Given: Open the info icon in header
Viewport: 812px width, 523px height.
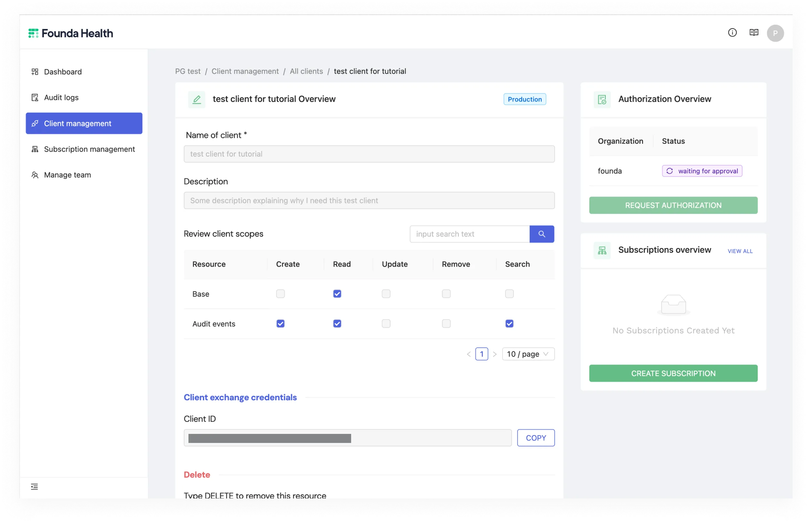Looking at the screenshot, I should [x=732, y=33].
